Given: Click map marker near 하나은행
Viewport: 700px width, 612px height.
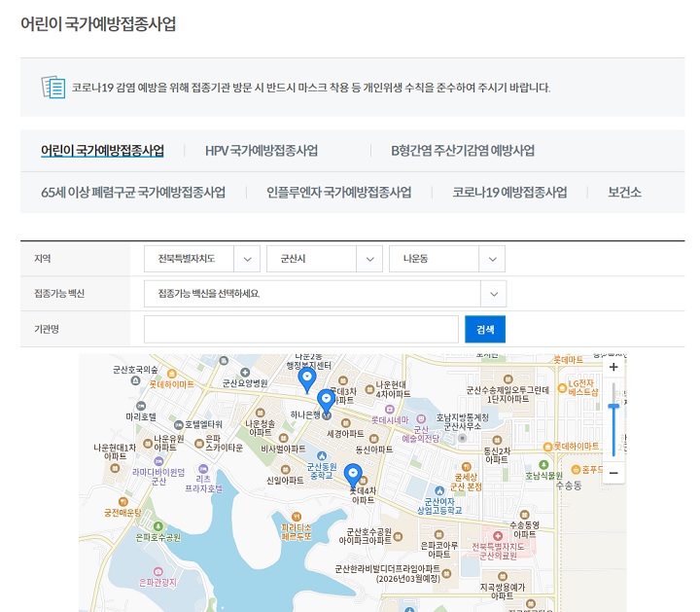Looking at the screenshot, I should pyautogui.click(x=326, y=401).
